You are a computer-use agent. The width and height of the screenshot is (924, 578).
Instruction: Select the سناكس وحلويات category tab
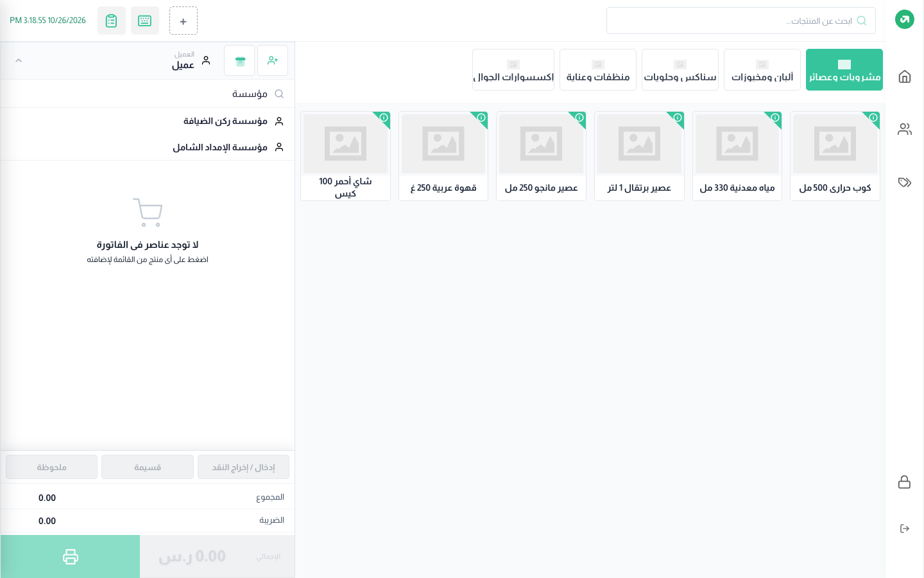tap(680, 69)
